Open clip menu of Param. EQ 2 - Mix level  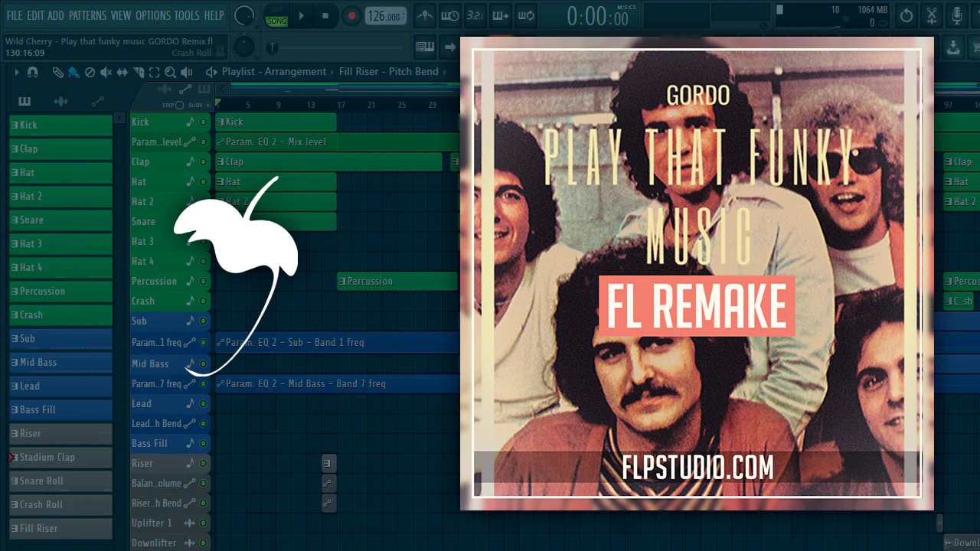pos(220,142)
